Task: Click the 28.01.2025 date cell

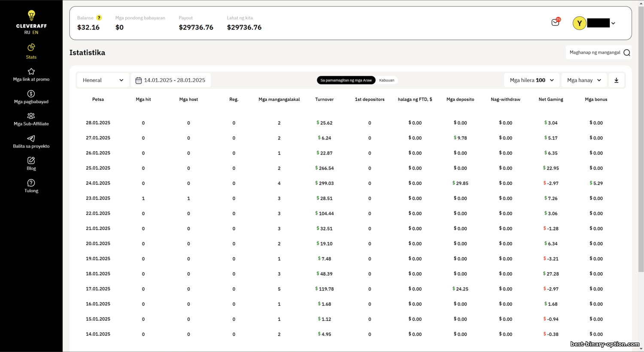Action: (x=98, y=123)
